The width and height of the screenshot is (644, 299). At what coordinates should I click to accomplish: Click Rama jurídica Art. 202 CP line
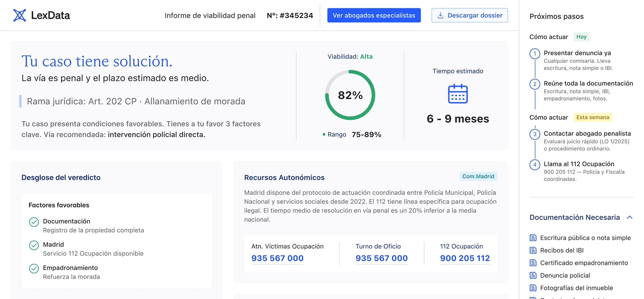136,101
